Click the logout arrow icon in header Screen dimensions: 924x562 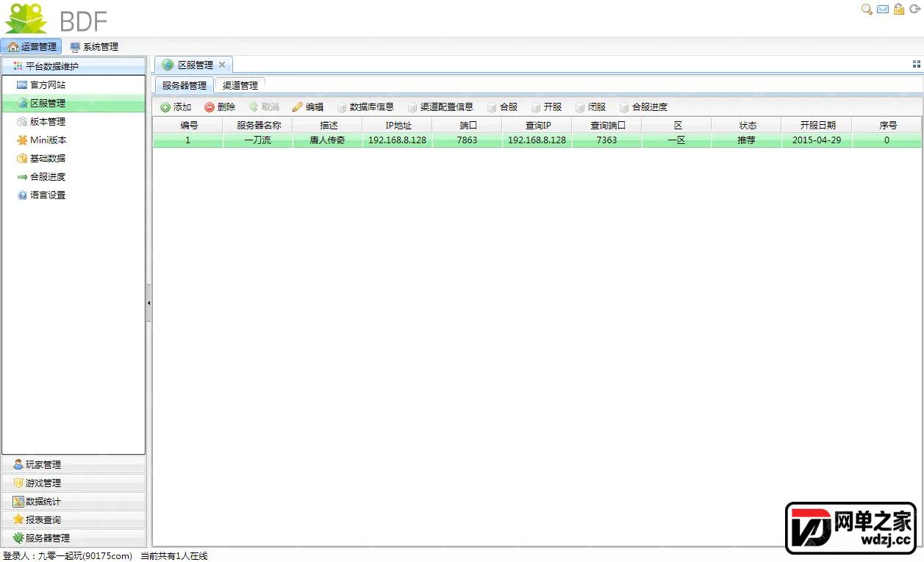pyautogui.click(x=914, y=10)
